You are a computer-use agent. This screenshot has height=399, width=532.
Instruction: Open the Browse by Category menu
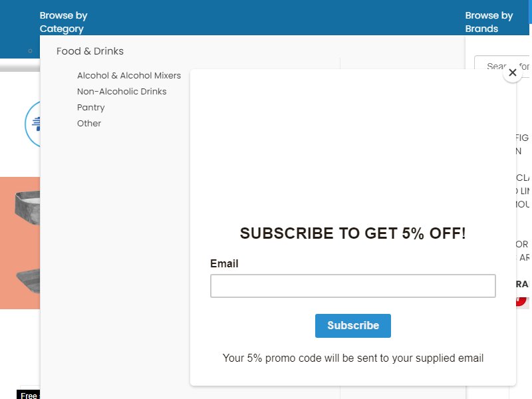tap(63, 22)
